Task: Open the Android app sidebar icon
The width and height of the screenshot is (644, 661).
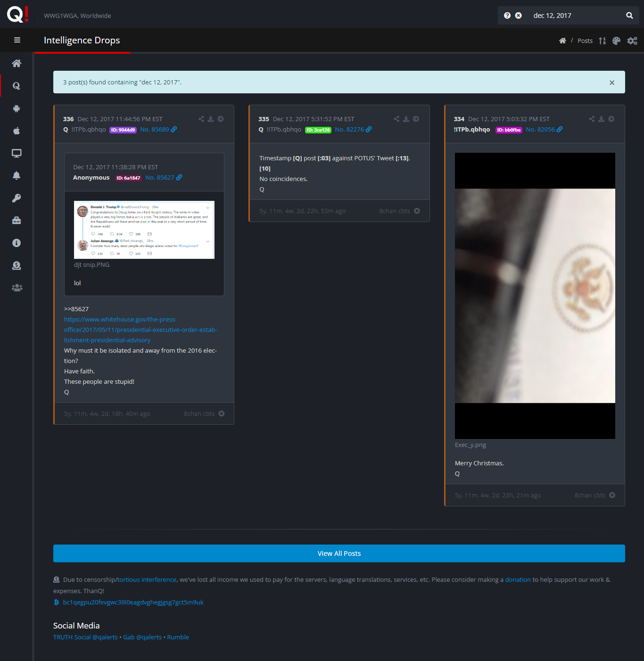Action: [17, 108]
